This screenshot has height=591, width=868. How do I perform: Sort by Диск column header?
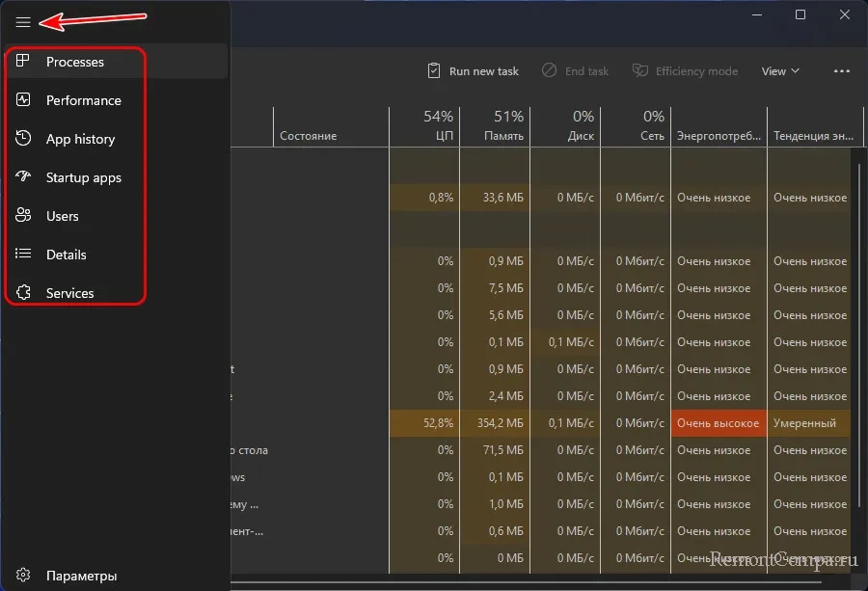565,127
